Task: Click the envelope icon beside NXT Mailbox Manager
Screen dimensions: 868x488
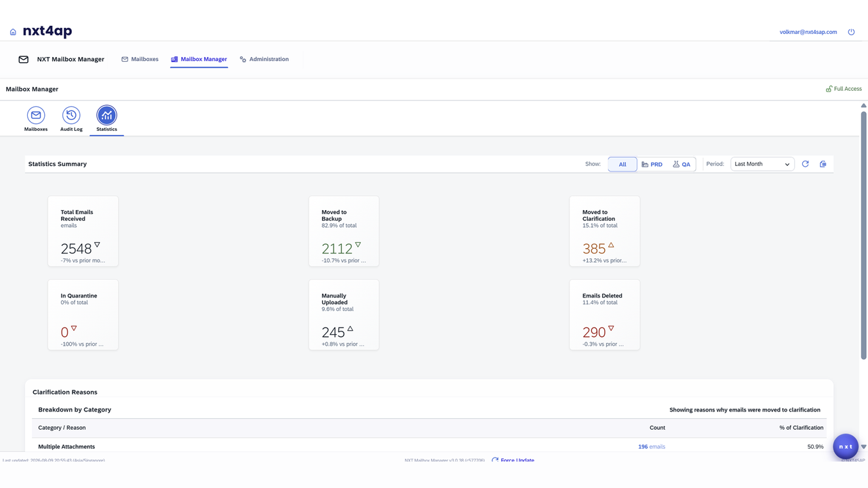Action: [24, 60]
